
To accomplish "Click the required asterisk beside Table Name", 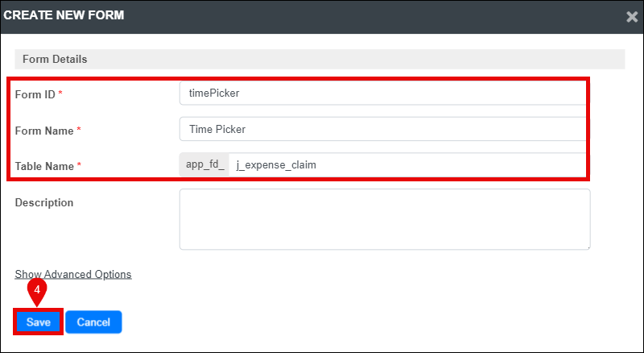I will [79, 165].
